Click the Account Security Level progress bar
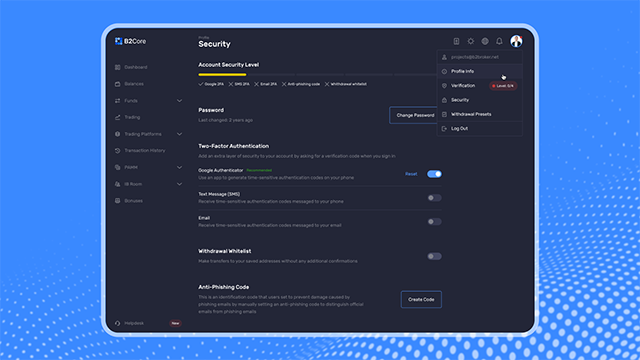Screen dimensions: 640x360 (x=318, y=75)
